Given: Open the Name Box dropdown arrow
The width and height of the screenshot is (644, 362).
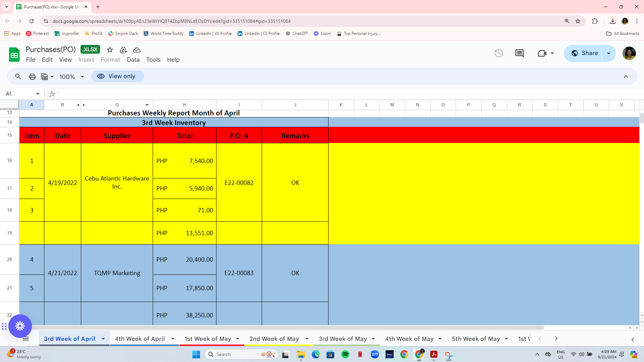Looking at the screenshot, I should [x=38, y=94].
